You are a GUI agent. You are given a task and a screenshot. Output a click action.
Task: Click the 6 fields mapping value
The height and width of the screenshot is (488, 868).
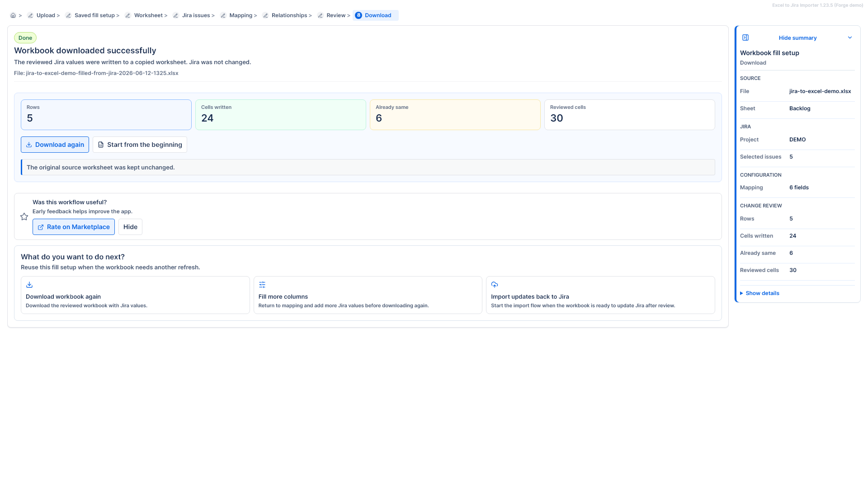(799, 188)
